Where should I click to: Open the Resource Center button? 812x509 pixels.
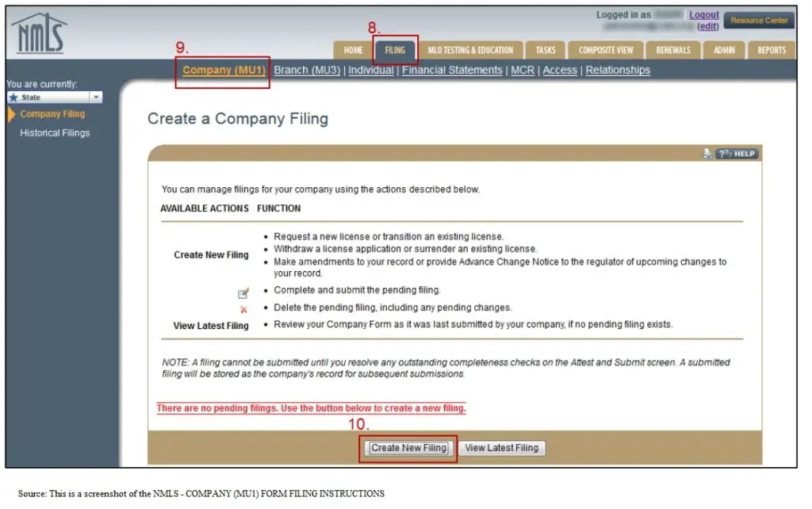(759, 21)
